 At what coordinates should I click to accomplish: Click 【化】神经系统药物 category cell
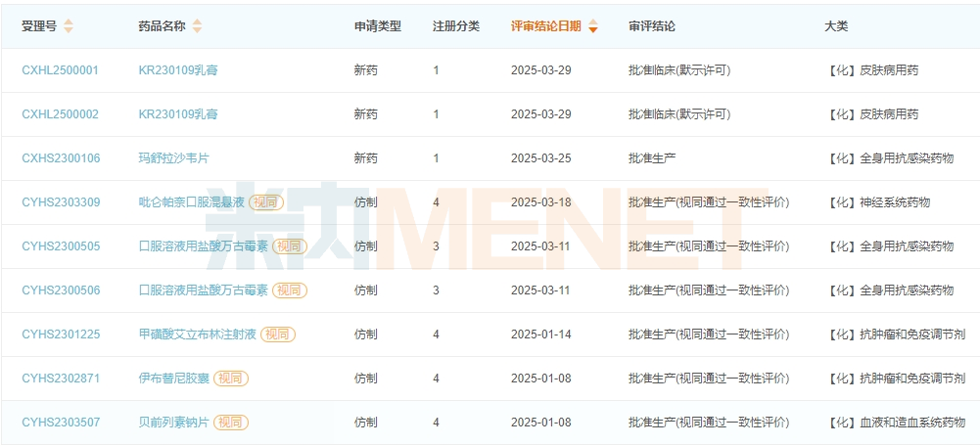(877, 202)
